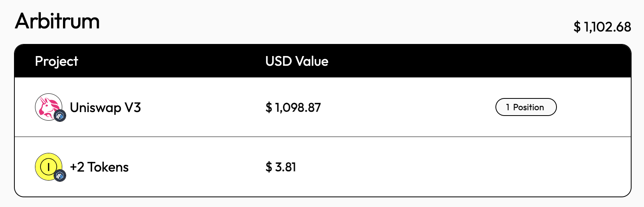Open the 1 Position button

point(526,107)
